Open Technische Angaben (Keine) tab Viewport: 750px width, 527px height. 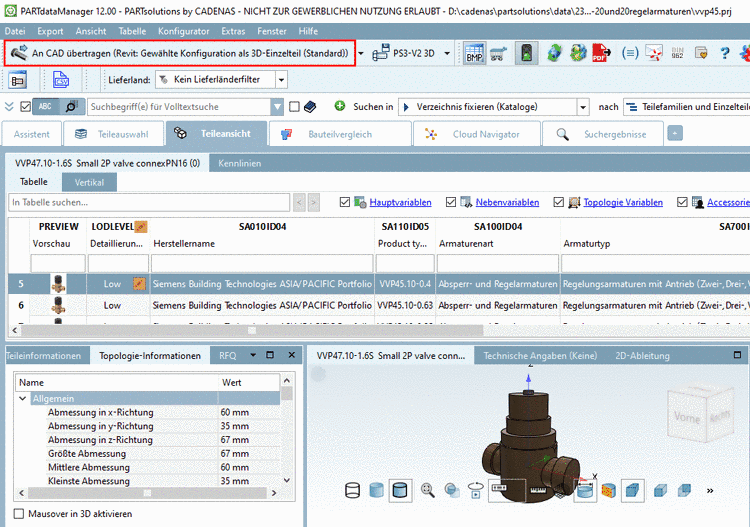(540, 356)
